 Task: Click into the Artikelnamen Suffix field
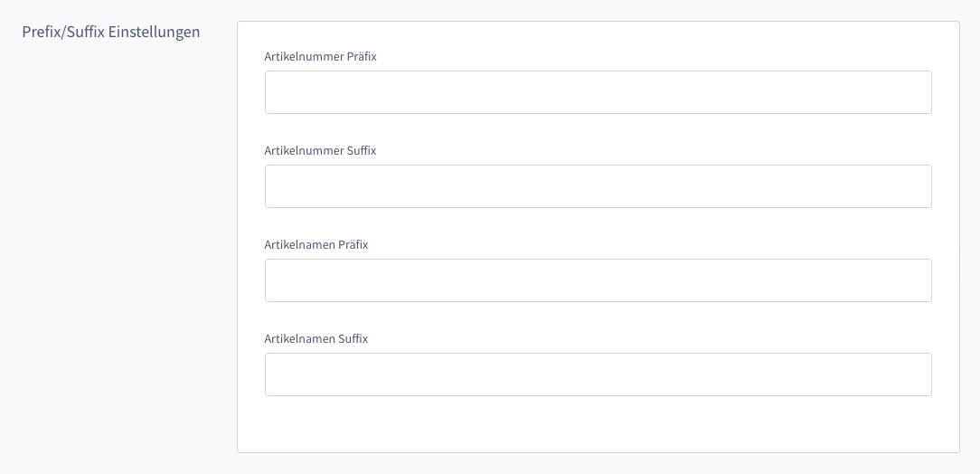(x=598, y=374)
